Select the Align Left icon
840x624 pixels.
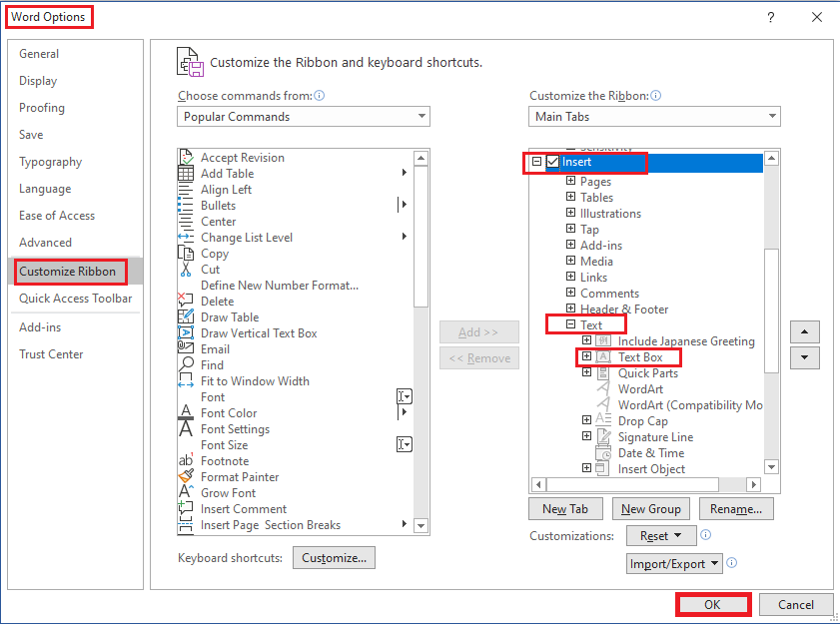point(186,190)
